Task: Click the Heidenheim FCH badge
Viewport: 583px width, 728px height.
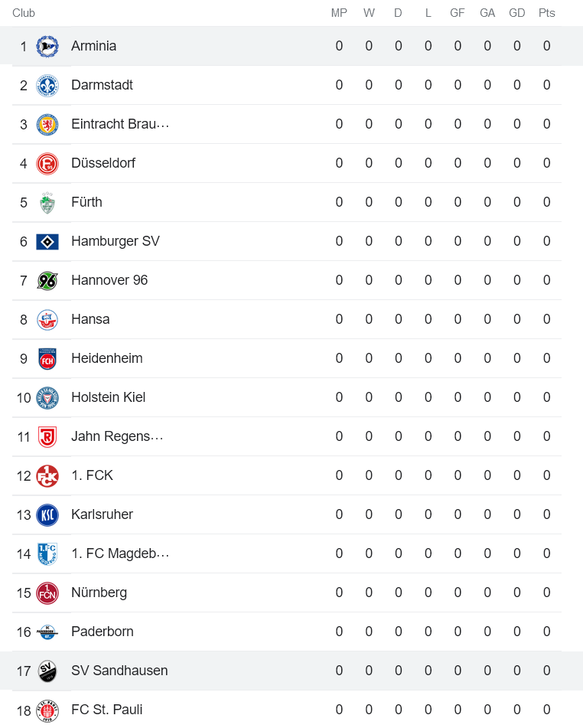Action: point(48,358)
